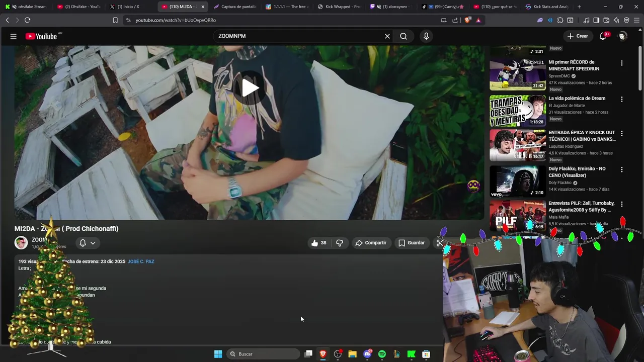Open YouTube notifications bell
This screenshot has height=362, width=644.
(603, 36)
